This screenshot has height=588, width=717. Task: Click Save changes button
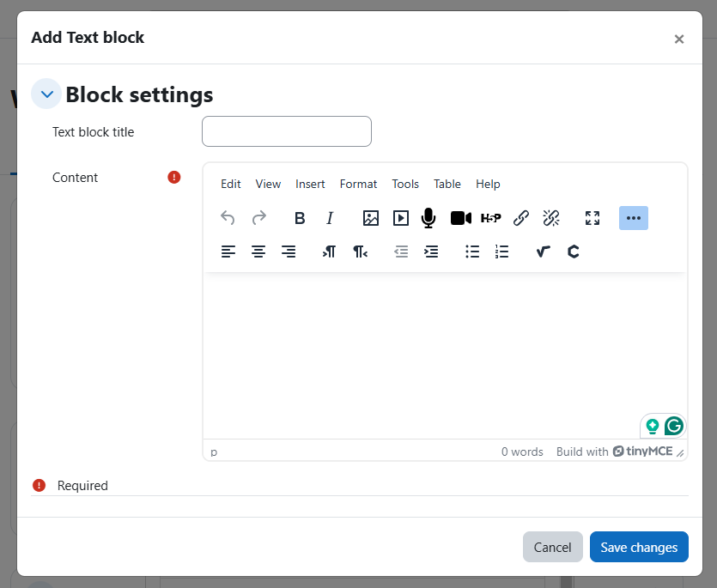click(x=639, y=547)
